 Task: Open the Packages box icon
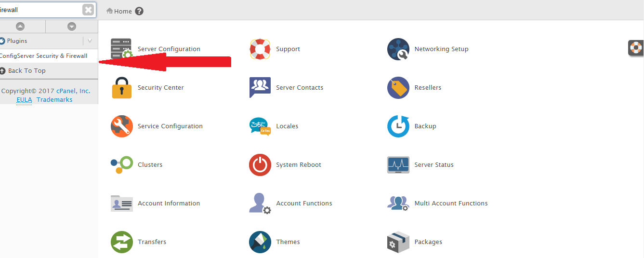coord(398,242)
